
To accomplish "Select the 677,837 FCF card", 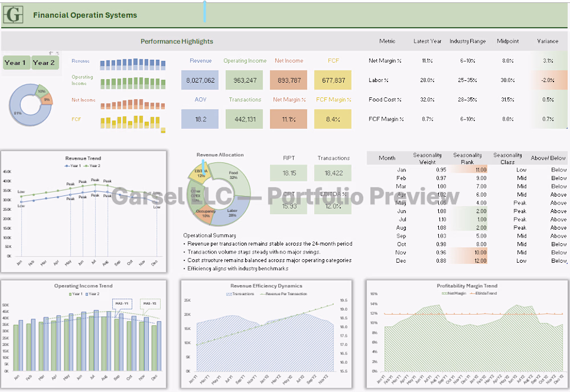I will pyautogui.click(x=333, y=80).
